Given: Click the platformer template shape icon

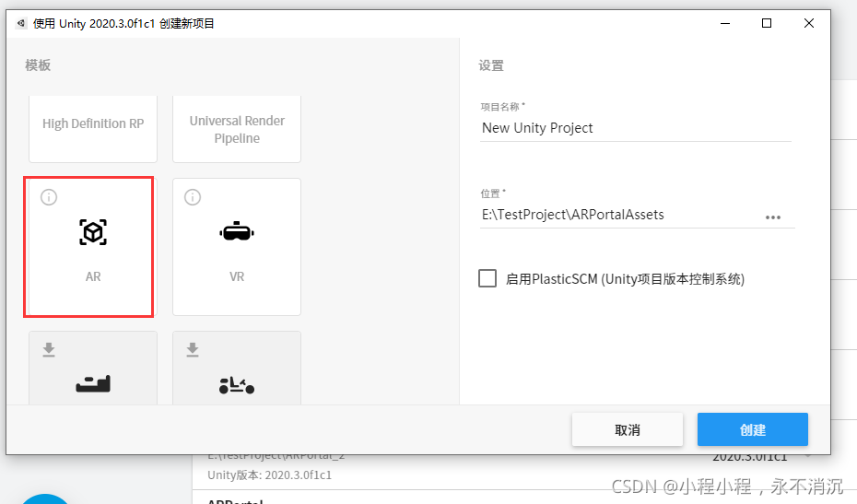Looking at the screenshot, I should [93, 383].
